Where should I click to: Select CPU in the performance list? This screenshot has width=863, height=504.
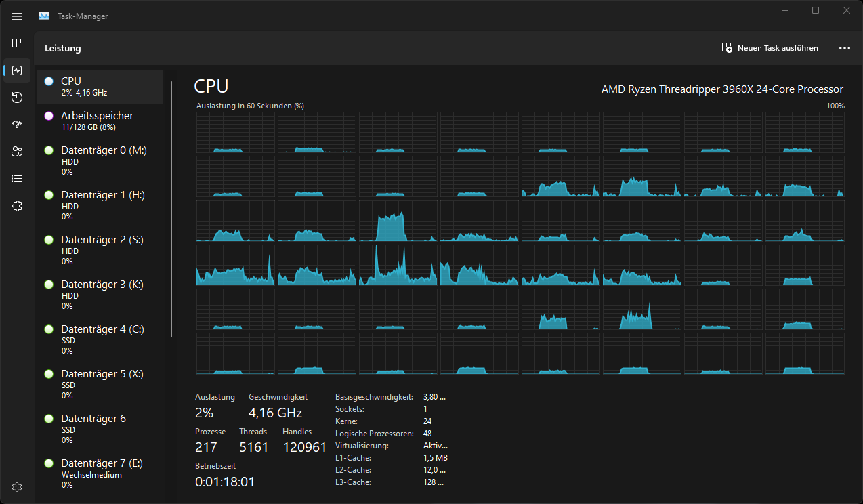[x=100, y=87]
